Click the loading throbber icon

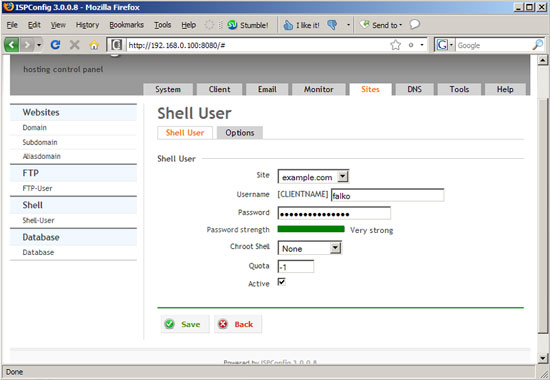[x=209, y=25]
